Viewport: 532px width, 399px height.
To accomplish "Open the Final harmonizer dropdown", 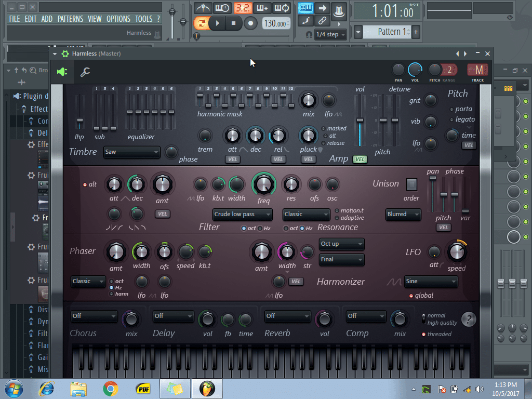I will point(342,260).
